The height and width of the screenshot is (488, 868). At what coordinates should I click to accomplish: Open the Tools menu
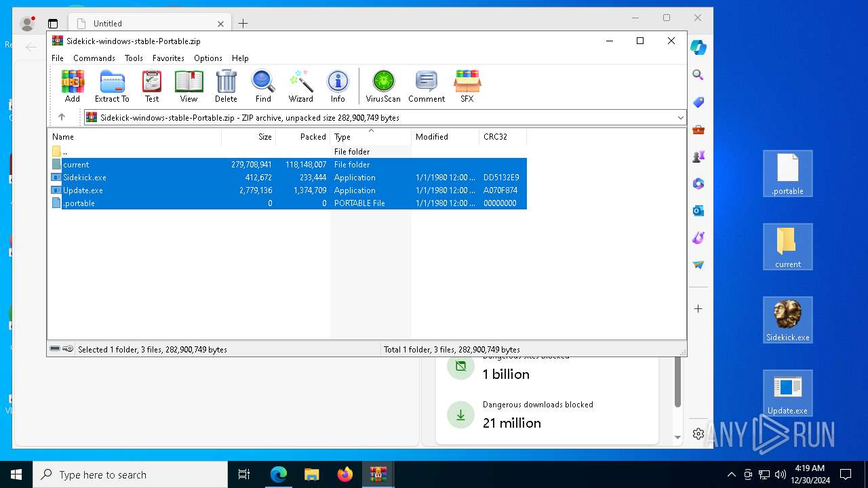(134, 58)
